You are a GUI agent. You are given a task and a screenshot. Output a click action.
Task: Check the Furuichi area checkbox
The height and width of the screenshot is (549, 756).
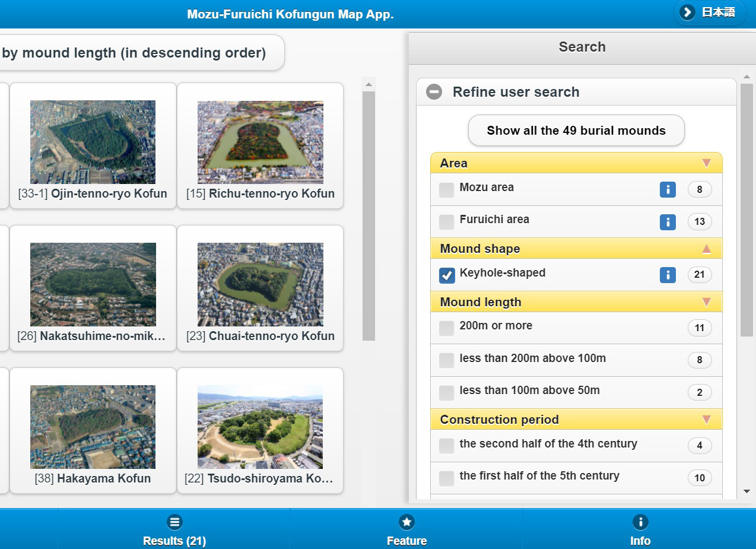446,222
